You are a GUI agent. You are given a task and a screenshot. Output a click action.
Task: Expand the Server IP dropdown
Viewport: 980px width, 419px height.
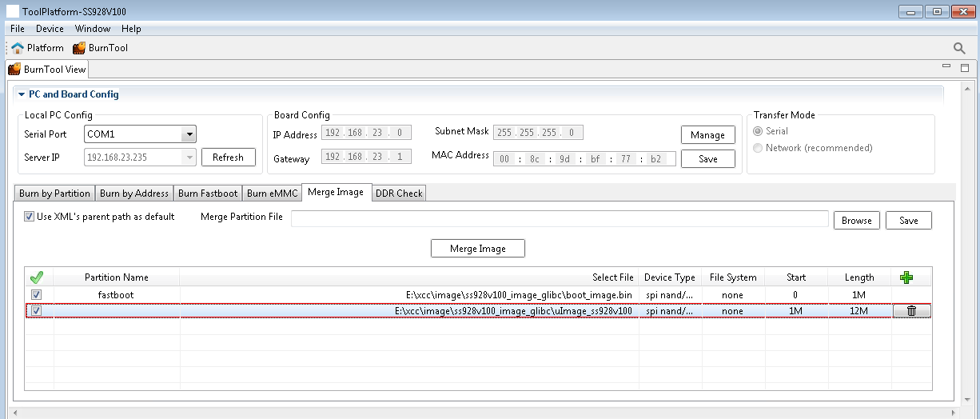pyautogui.click(x=189, y=158)
